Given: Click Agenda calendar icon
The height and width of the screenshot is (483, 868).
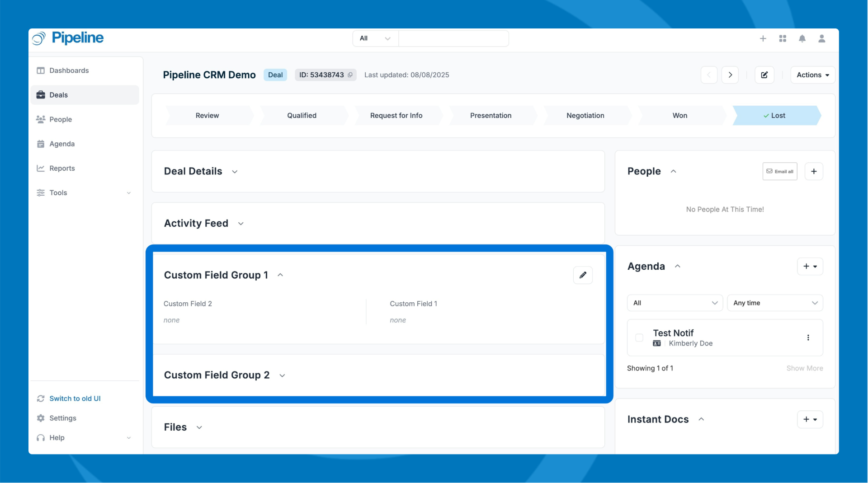Looking at the screenshot, I should pos(41,144).
